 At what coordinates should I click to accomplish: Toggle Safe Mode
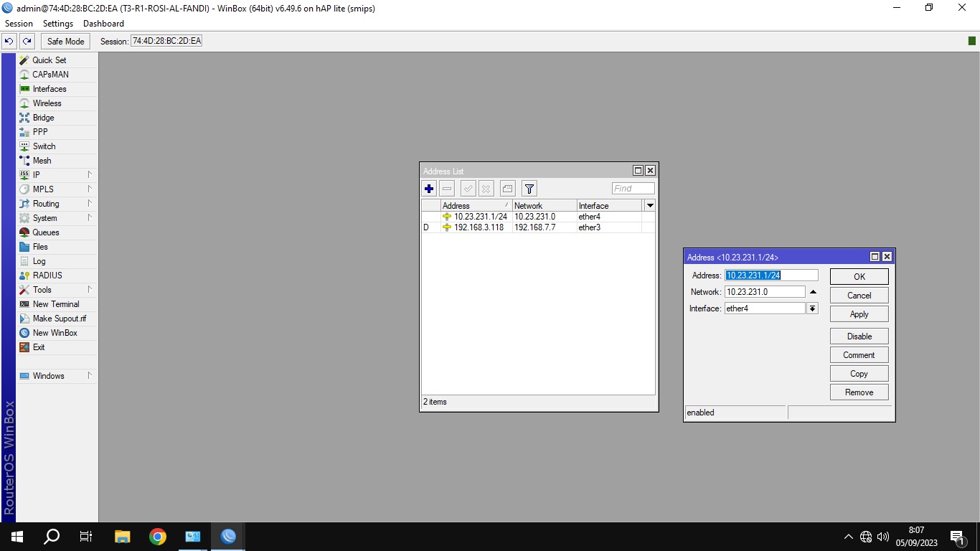(x=66, y=42)
